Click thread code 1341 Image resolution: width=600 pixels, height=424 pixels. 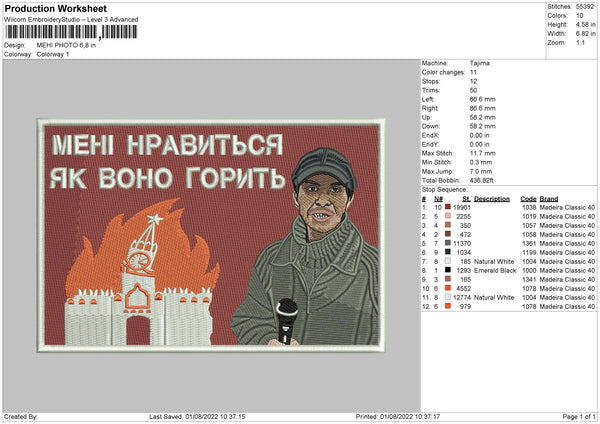(529, 279)
